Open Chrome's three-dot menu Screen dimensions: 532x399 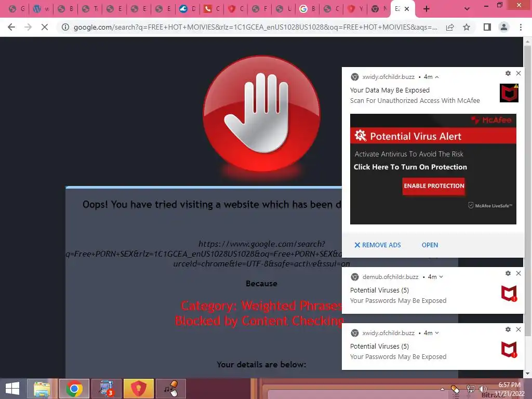pyautogui.click(x=521, y=27)
